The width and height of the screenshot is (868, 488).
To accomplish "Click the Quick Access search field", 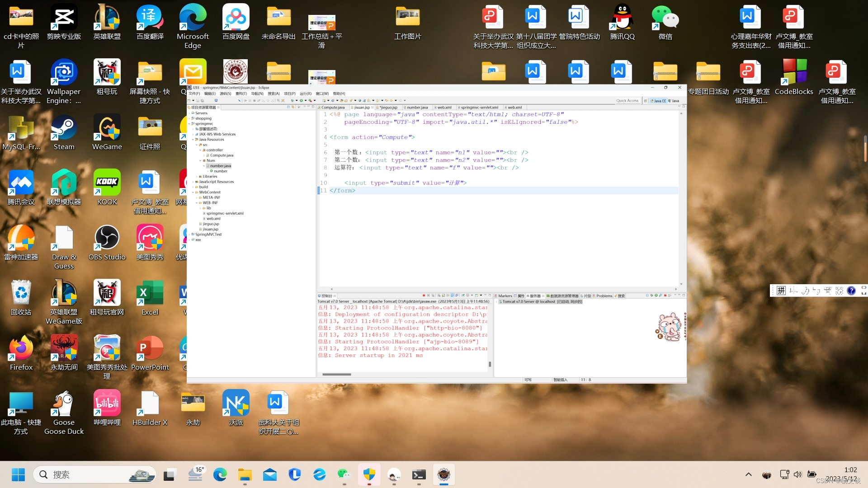I will [x=628, y=101].
